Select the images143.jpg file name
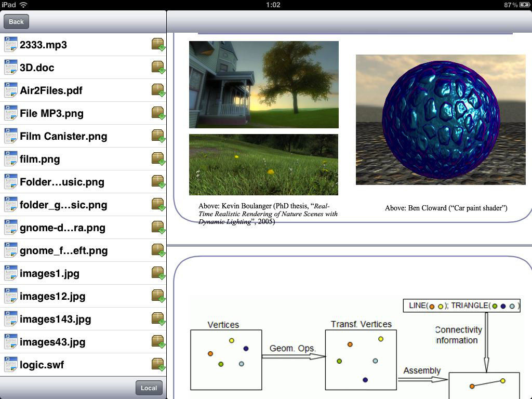 click(x=55, y=320)
